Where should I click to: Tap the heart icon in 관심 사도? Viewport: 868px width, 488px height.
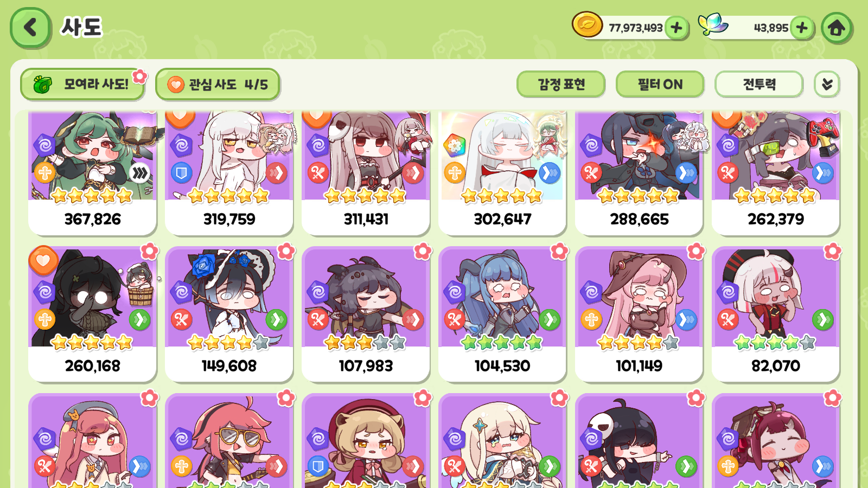point(176,85)
